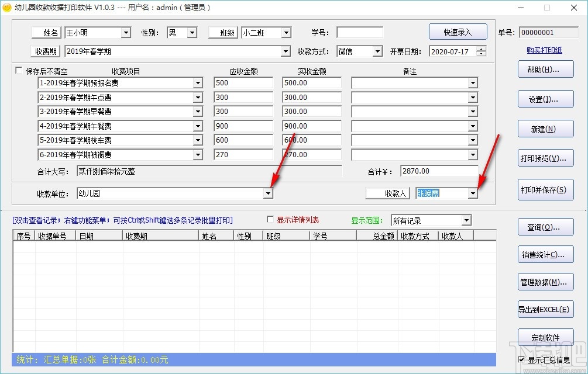Open the 帮助(H) help dialog
The width and height of the screenshot is (588, 374).
click(545, 69)
